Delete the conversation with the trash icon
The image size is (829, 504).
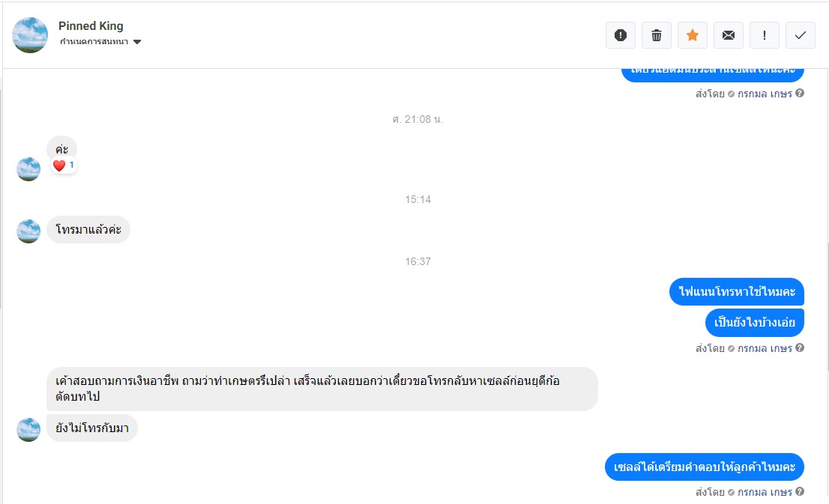click(x=656, y=35)
